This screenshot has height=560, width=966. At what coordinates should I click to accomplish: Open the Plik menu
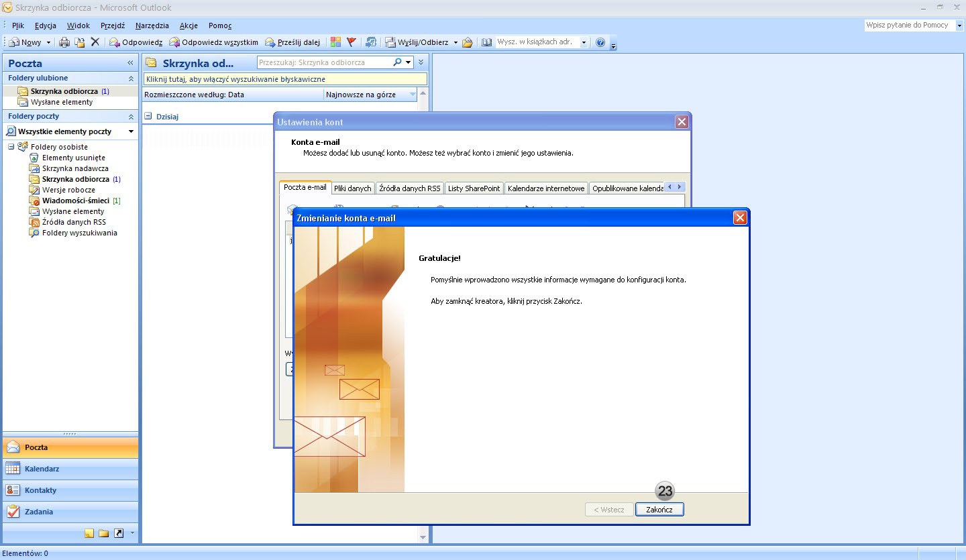click(x=18, y=25)
